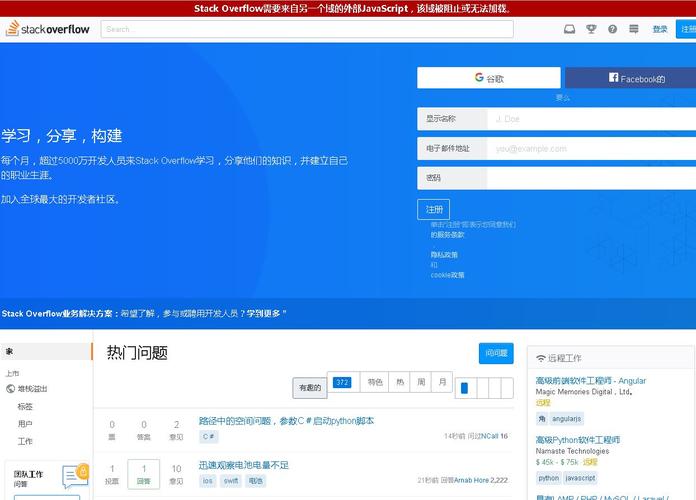Click text Magic Memories Digital, Ltd.
The width and height of the screenshot is (696, 500).
click(x=584, y=392)
